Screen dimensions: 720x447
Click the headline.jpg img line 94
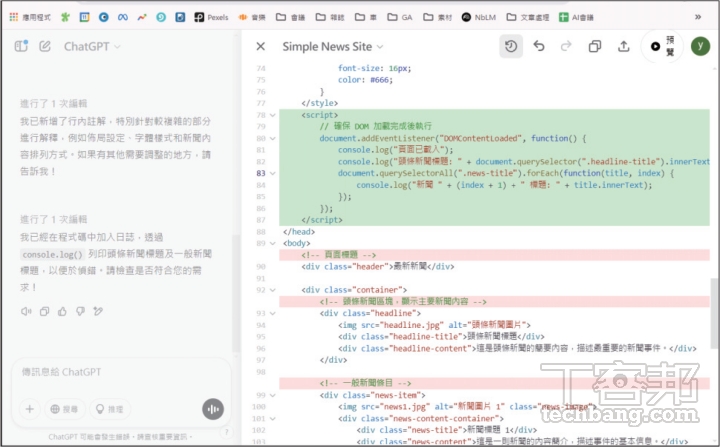434,325
